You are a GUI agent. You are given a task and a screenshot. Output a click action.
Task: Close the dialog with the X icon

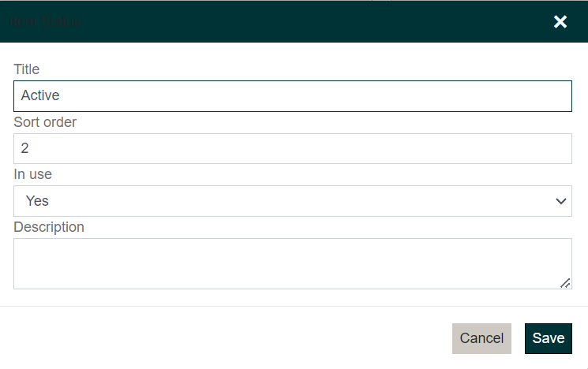point(560,22)
